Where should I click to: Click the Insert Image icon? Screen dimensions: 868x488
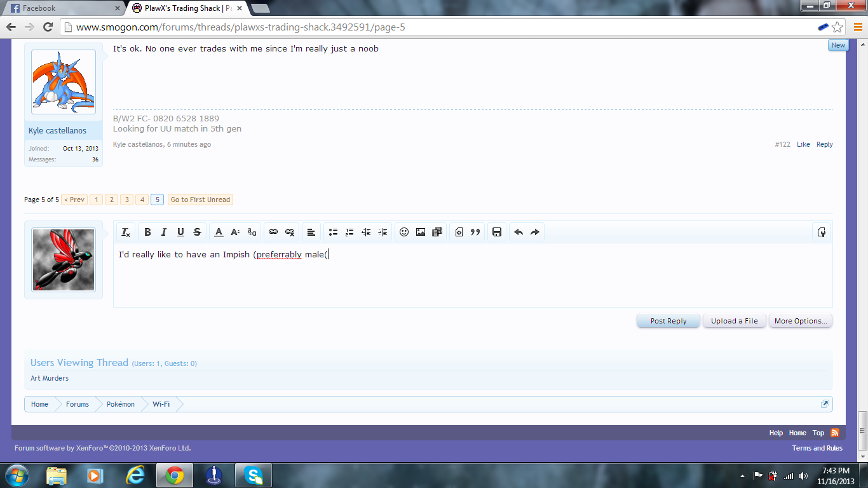pyautogui.click(x=421, y=233)
